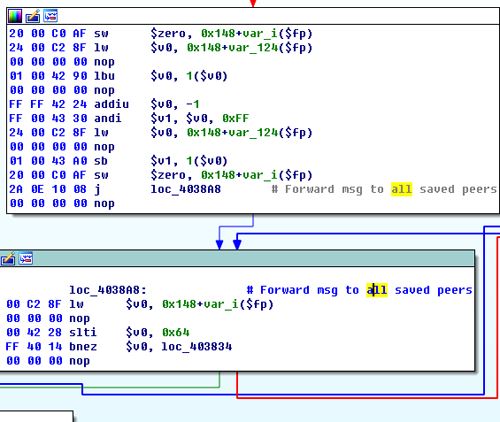Click the nop right after the j instruction

104,203
